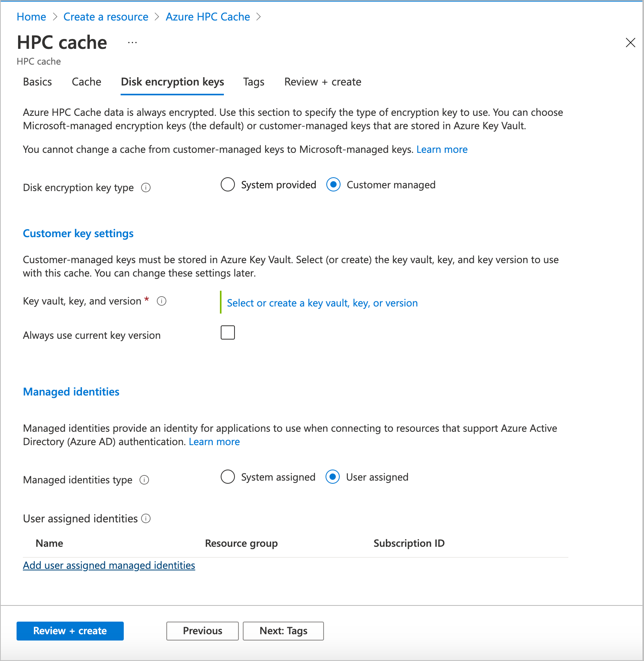Close the HPC cache blade

point(630,43)
